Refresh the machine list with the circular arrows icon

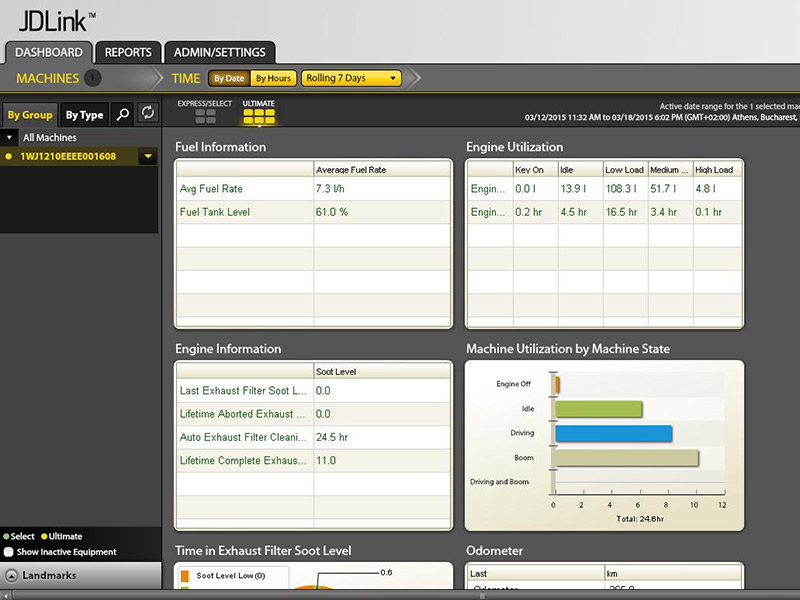[147, 113]
